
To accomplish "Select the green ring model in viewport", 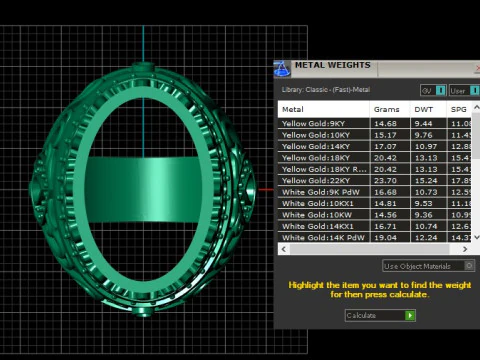I will click(143, 189).
